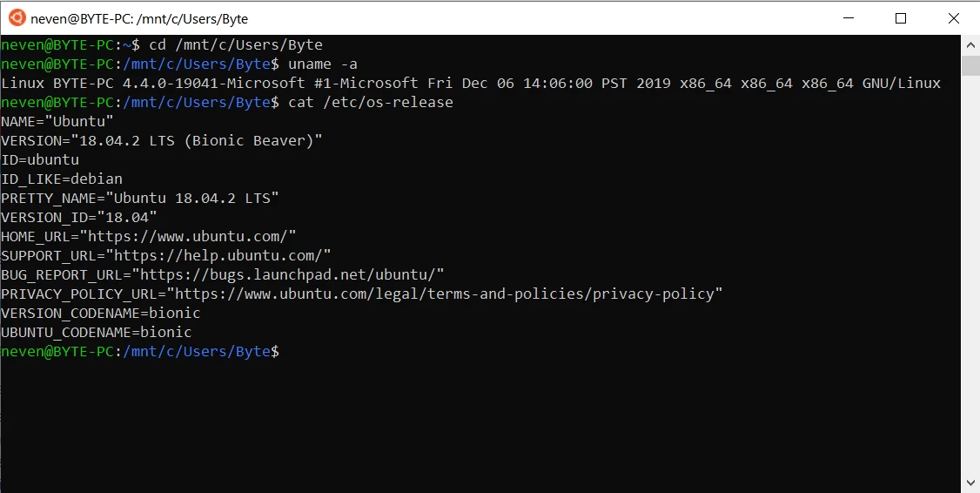This screenshot has height=493, width=980.
Task: Click the privacy-policy URL in the output
Action: pyautogui.click(x=444, y=294)
